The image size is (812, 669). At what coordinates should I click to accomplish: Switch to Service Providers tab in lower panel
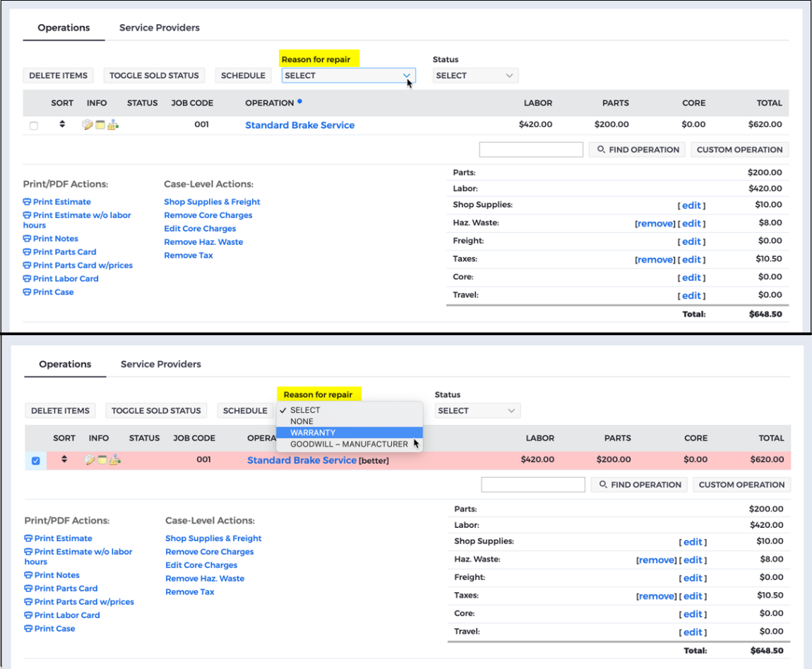[160, 363]
